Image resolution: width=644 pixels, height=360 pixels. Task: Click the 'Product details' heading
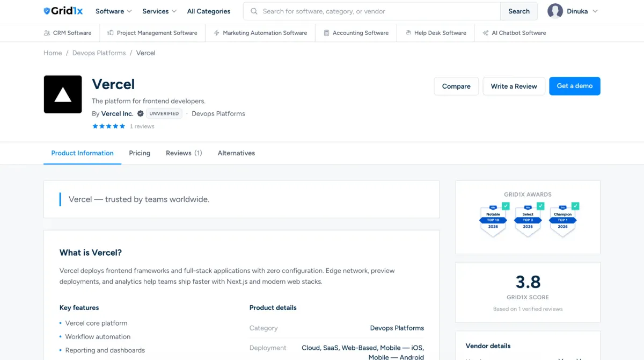pos(273,308)
